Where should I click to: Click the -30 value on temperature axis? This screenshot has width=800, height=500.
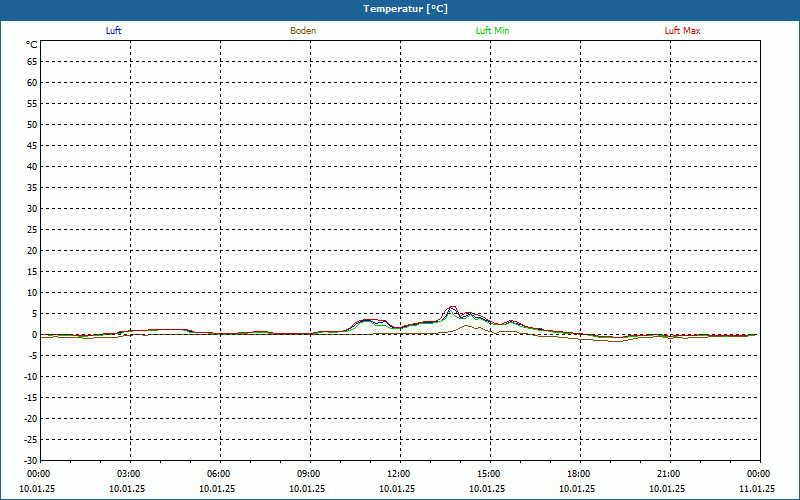click(31, 461)
